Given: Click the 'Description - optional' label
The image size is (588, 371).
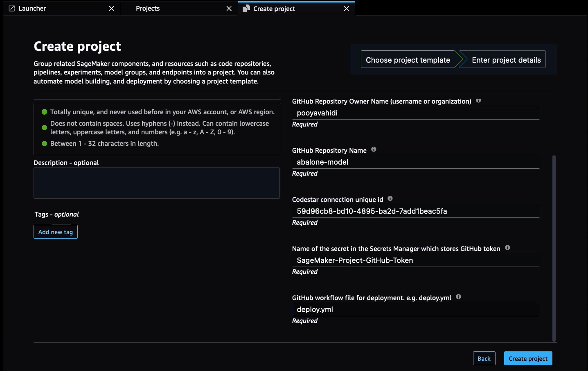Looking at the screenshot, I should [x=66, y=163].
